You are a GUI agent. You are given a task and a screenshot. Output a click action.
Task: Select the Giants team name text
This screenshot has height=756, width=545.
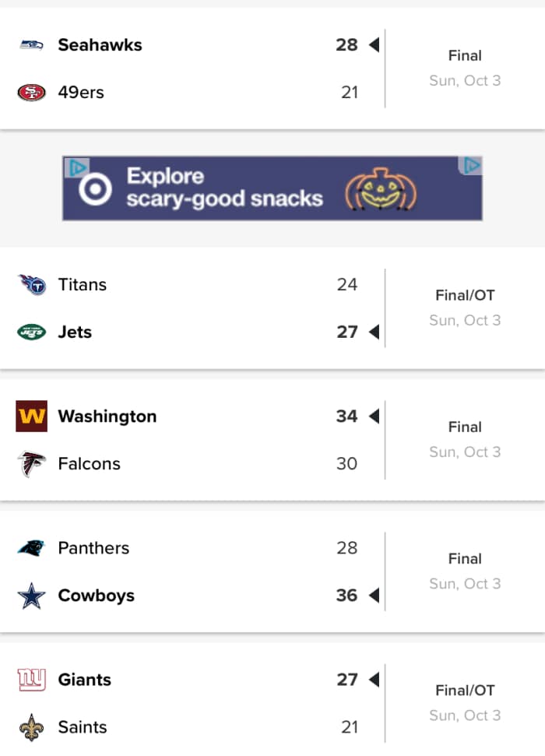point(84,679)
